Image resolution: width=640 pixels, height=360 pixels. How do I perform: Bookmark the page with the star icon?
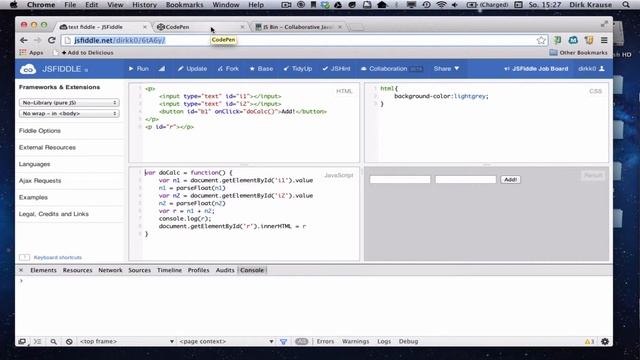(x=541, y=40)
